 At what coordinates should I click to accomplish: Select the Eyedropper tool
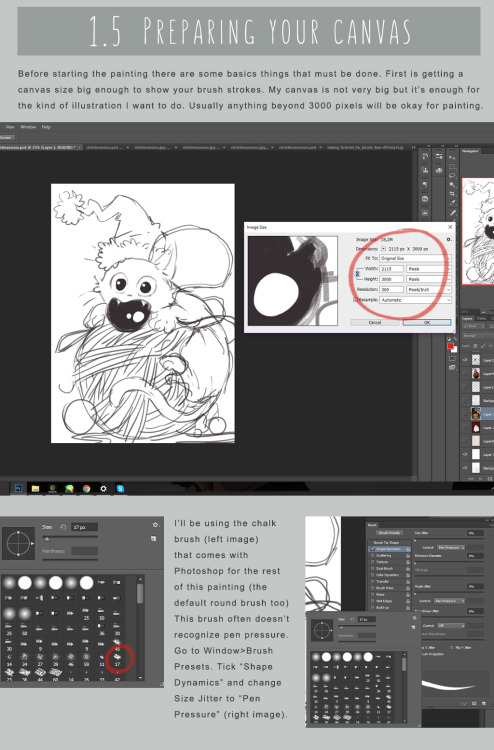pyautogui.click(x=452, y=202)
